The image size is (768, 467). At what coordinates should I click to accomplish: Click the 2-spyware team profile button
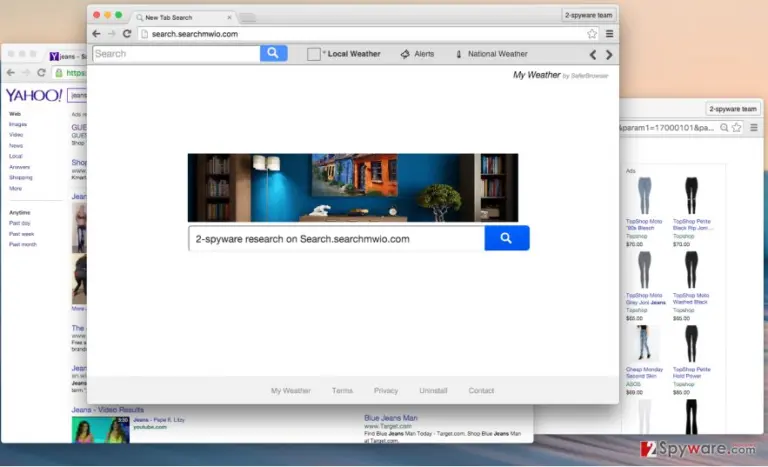point(588,15)
